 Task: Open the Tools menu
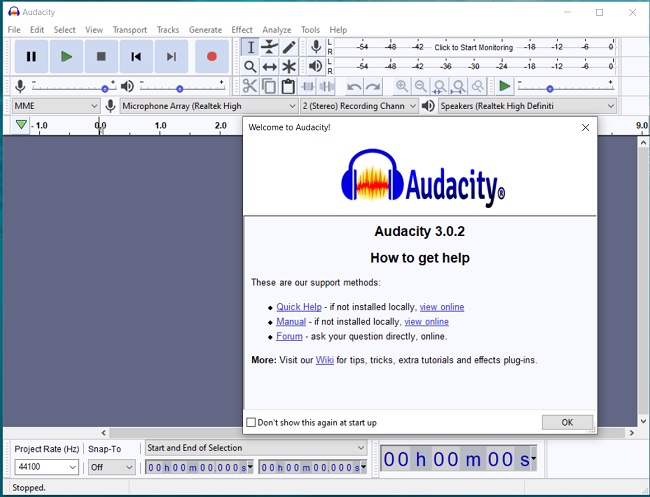[x=310, y=30]
